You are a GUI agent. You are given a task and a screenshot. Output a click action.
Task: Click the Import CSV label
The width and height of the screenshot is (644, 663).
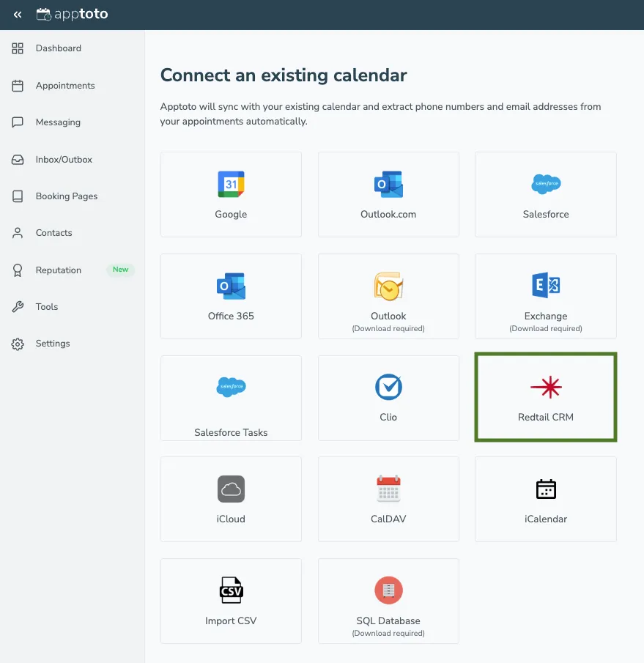pyautogui.click(x=231, y=621)
